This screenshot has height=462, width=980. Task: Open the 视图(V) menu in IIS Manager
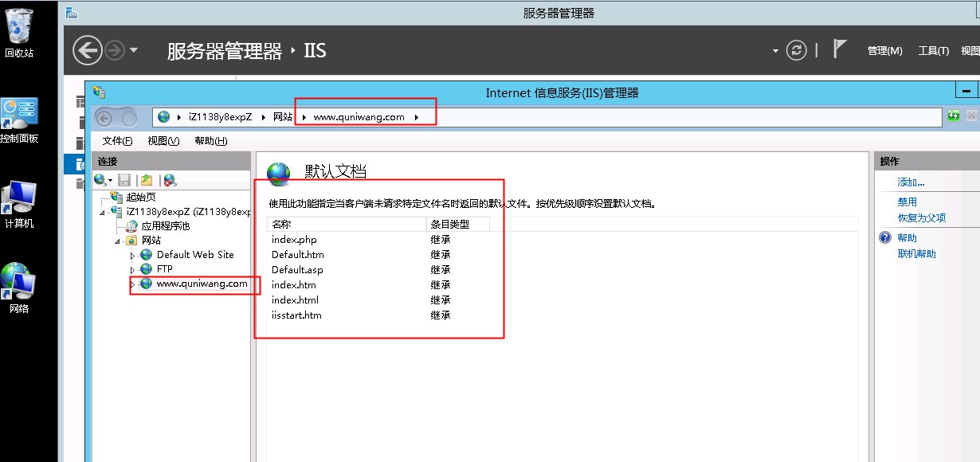(163, 141)
